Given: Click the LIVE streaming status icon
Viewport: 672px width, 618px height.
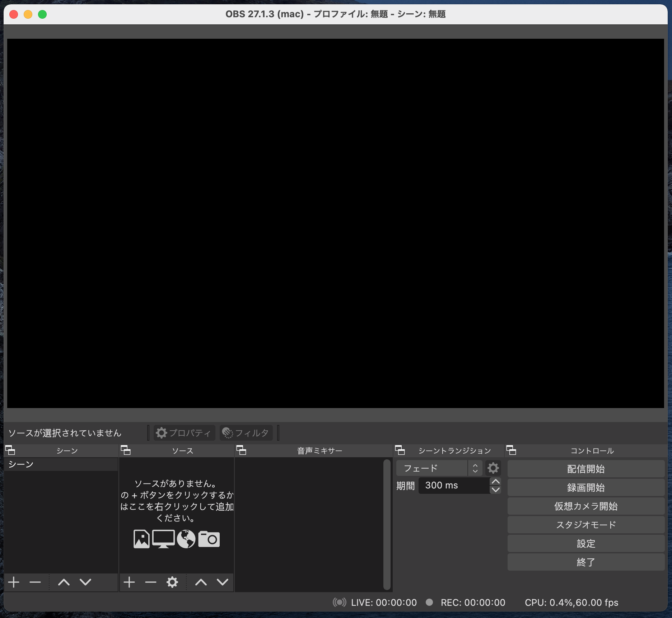Looking at the screenshot, I should click(x=339, y=602).
